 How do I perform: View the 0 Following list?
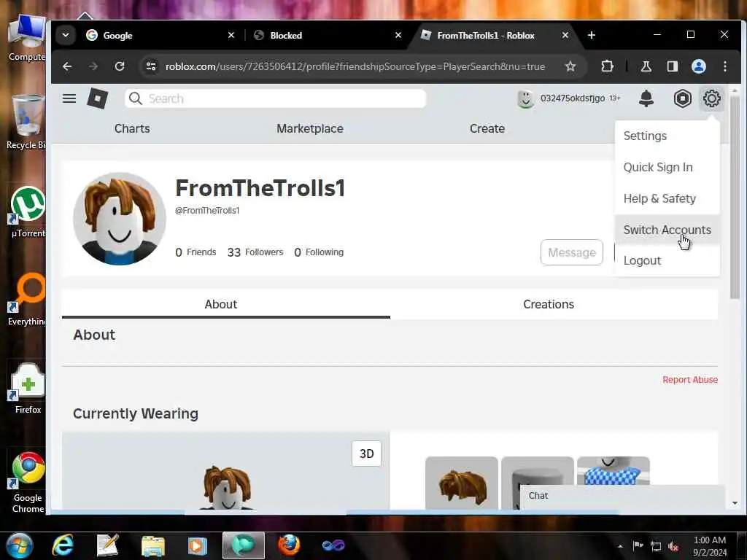pos(319,252)
